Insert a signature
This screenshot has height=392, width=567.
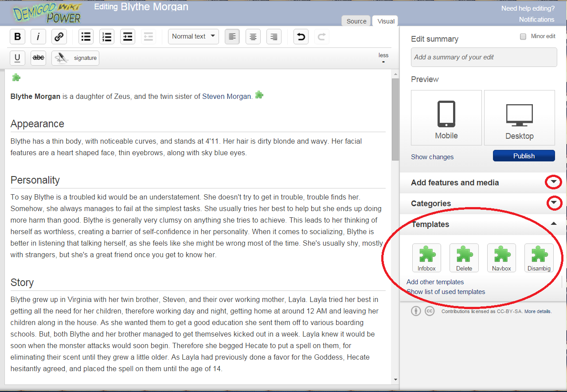tap(75, 58)
